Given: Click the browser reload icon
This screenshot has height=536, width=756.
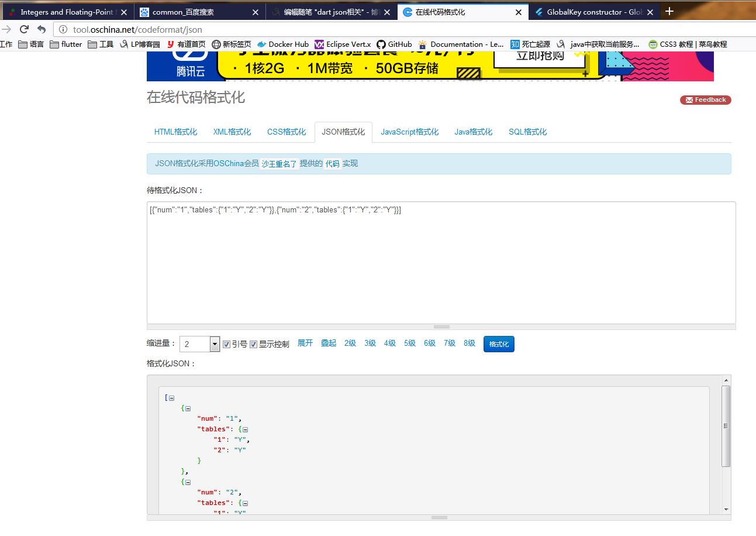Looking at the screenshot, I should pos(24,29).
